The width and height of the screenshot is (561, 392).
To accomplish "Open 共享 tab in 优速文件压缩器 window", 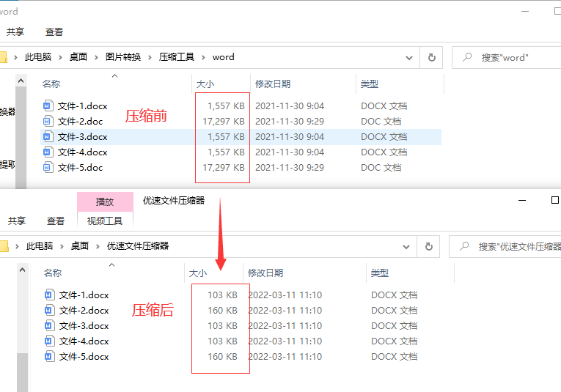I will click(16, 221).
